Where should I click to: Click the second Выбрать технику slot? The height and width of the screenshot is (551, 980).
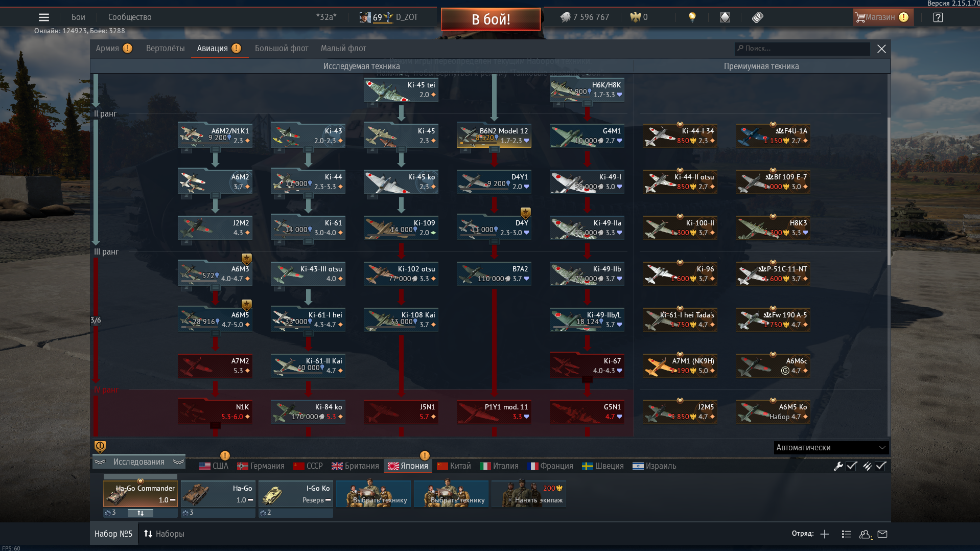[451, 494]
